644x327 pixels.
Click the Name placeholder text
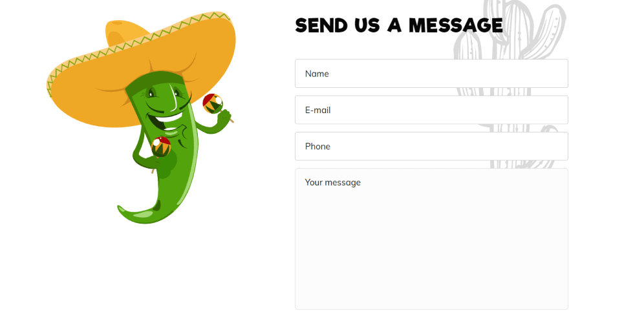point(317,74)
